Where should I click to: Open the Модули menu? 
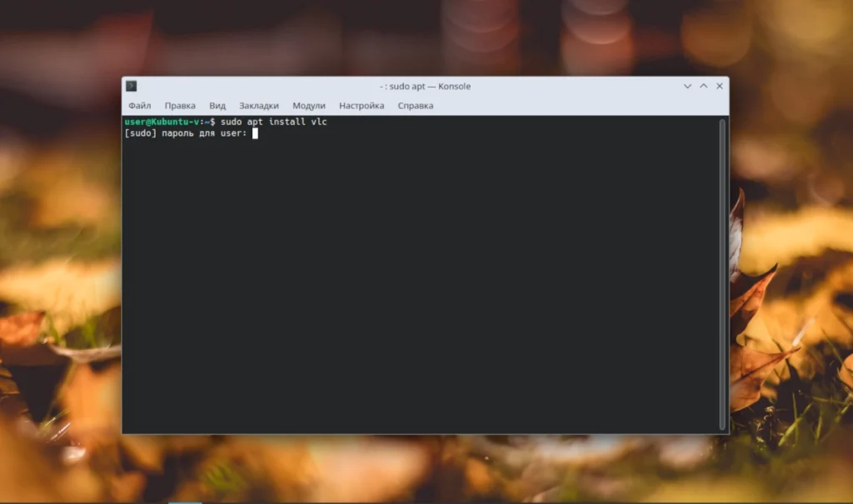tap(309, 106)
